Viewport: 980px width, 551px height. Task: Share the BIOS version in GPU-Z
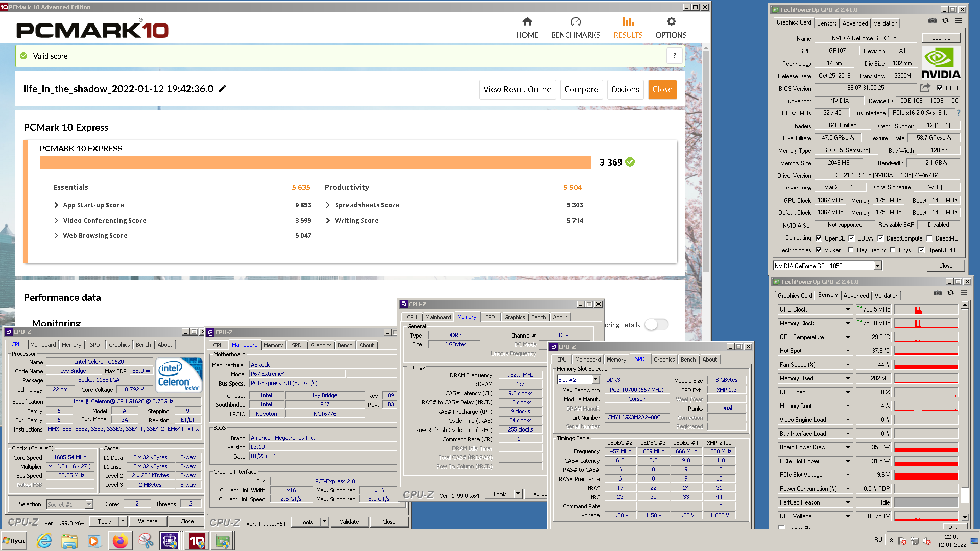coord(925,88)
